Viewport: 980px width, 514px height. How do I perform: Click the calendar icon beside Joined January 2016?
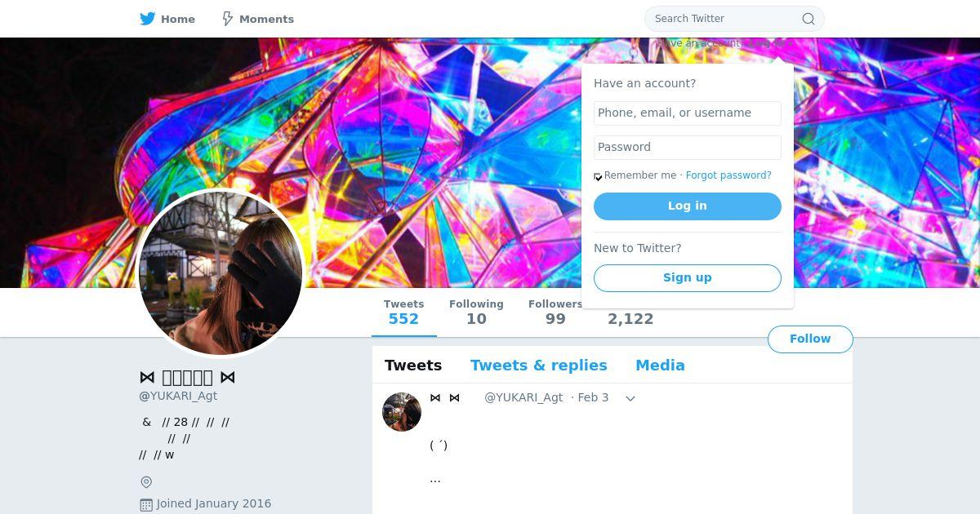pos(146,505)
